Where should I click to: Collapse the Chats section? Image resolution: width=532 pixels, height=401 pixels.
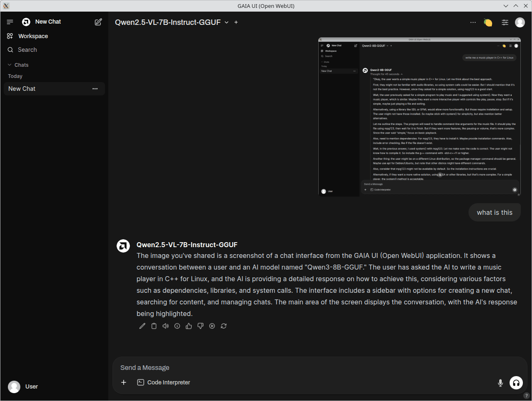point(18,65)
